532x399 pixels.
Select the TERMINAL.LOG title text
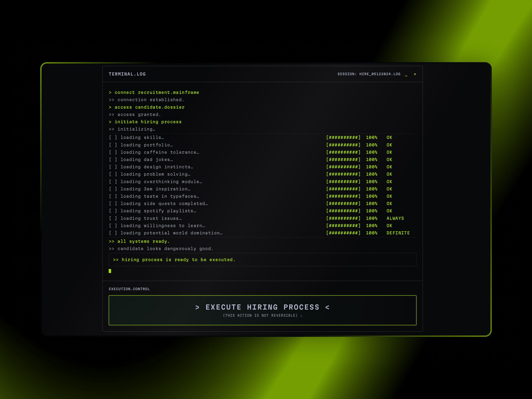point(127,74)
